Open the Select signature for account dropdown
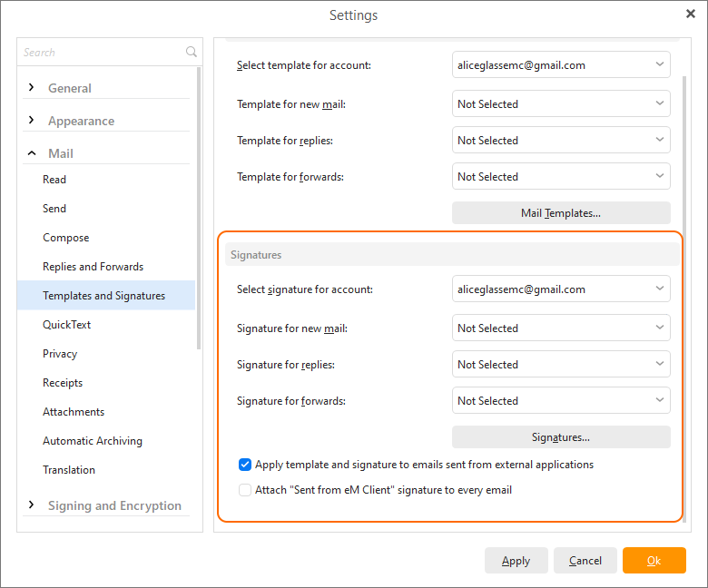Image resolution: width=708 pixels, height=588 pixels. click(561, 289)
